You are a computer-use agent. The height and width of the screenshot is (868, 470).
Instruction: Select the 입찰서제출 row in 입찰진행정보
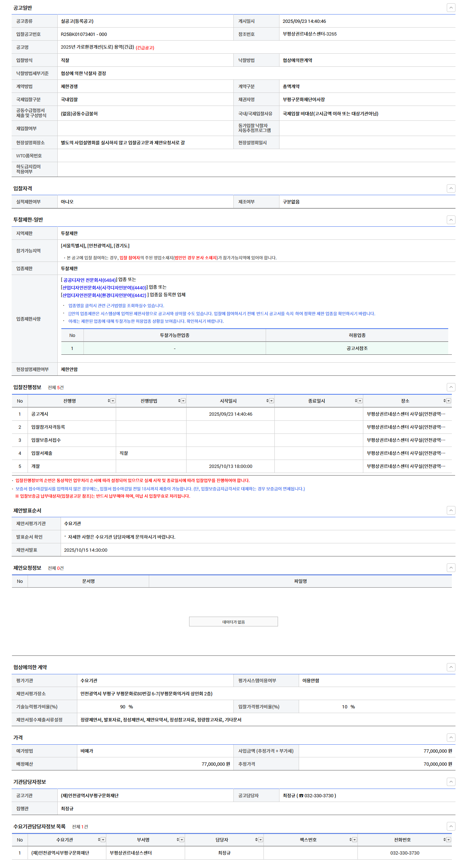[x=42, y=453]
